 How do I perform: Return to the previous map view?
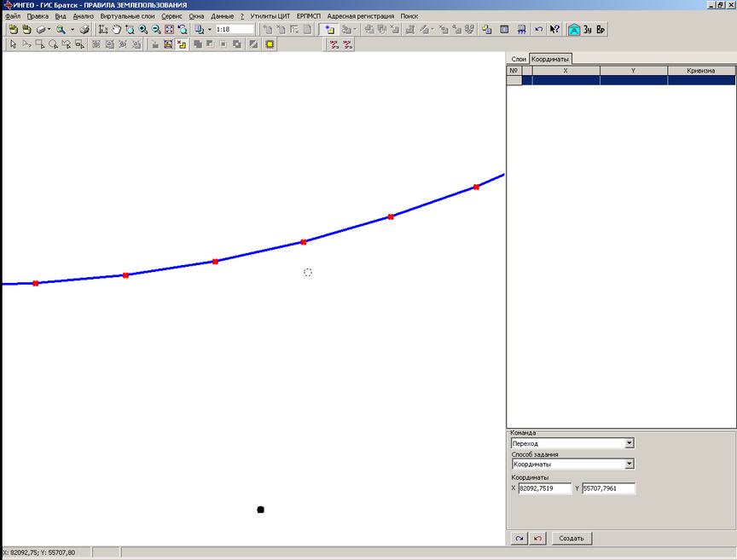[x=183, y=30]
